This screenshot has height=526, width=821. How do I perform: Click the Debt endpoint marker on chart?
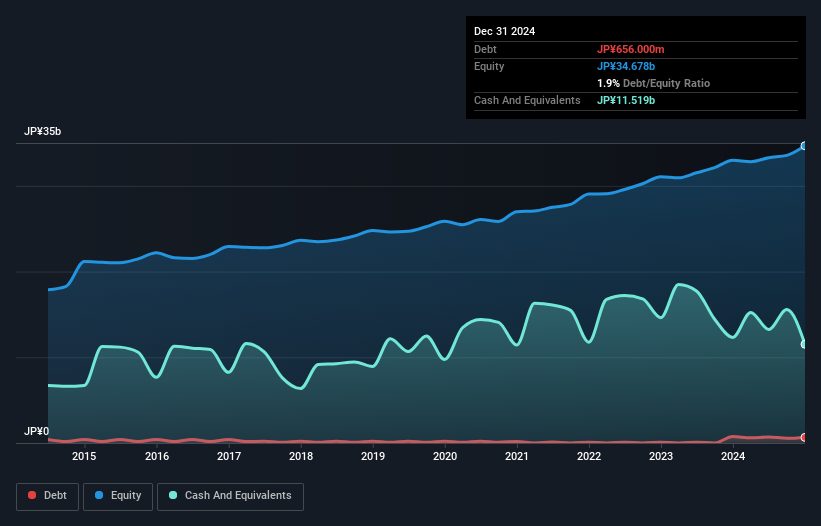pos(804,438)
